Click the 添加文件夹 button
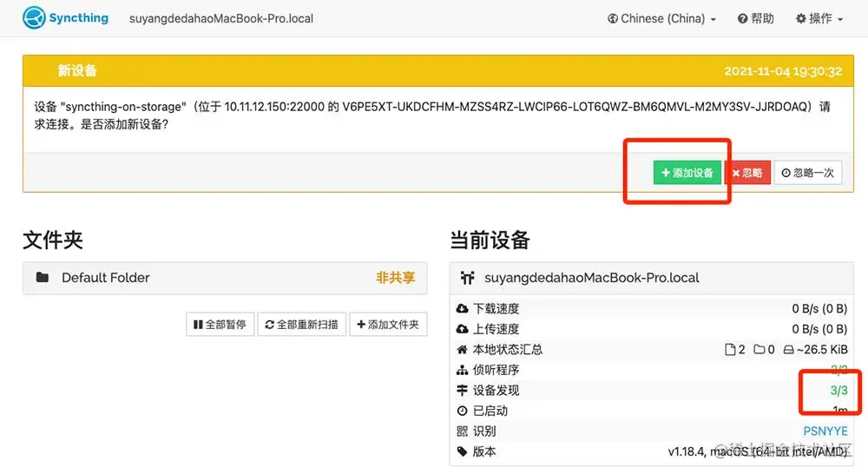Viewport: 868px width, 474px height. tap(388, 325)
